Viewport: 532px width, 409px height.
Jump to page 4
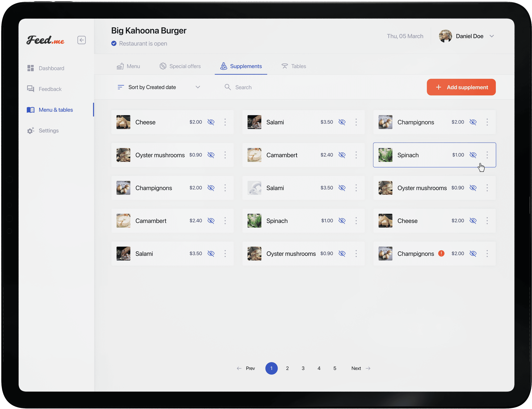pos(319,368)
